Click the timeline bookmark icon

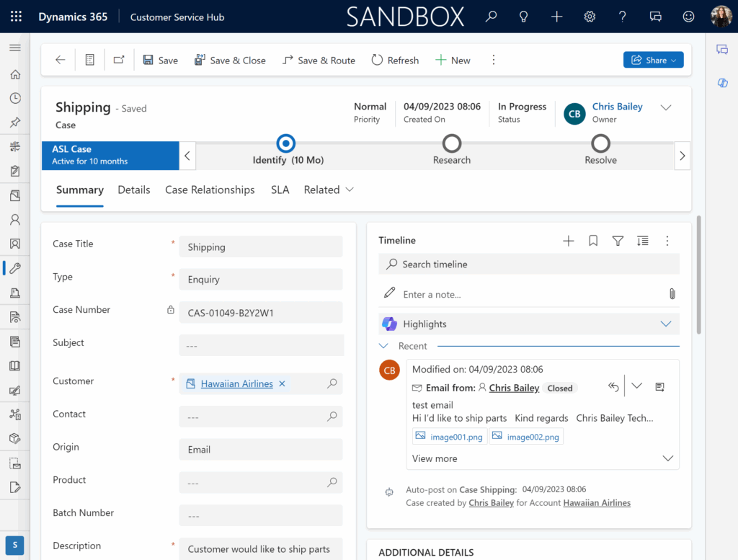[x=593, y=241]
